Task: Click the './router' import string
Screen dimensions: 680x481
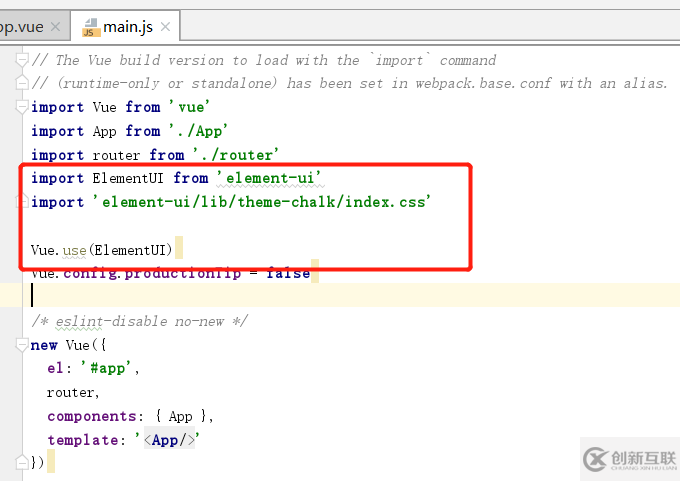Action: coord(235,154)
